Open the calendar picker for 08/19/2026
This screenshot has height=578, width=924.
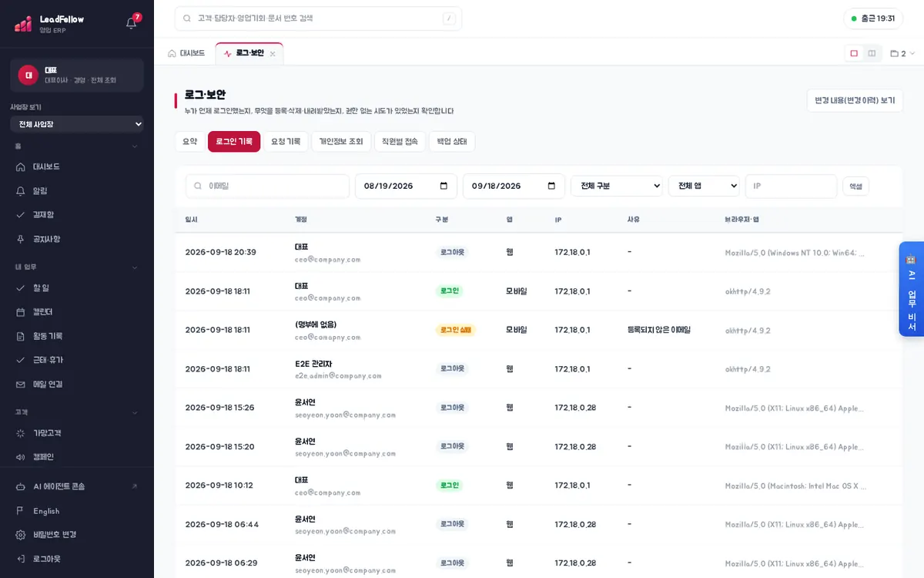click(444, 186)
